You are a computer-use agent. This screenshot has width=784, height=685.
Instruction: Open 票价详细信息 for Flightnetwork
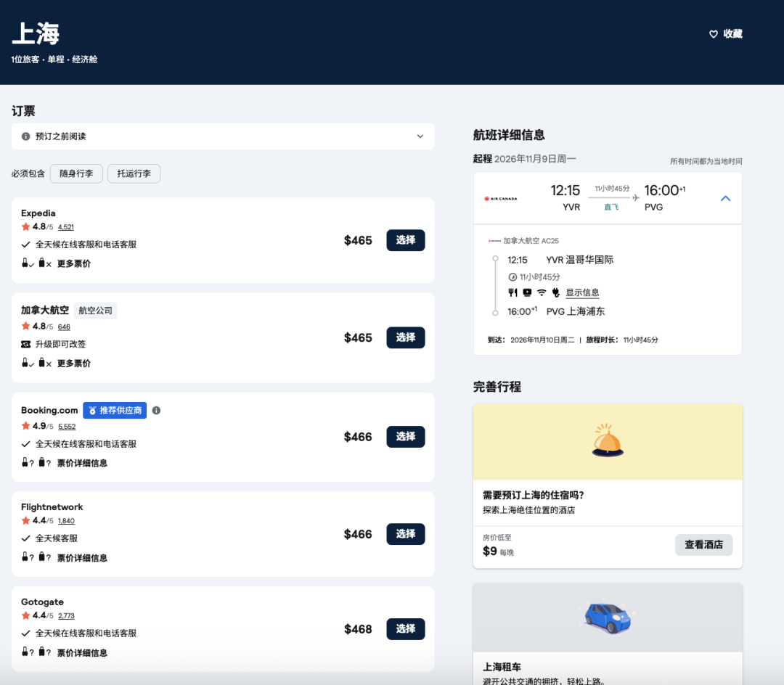(82, 558)
